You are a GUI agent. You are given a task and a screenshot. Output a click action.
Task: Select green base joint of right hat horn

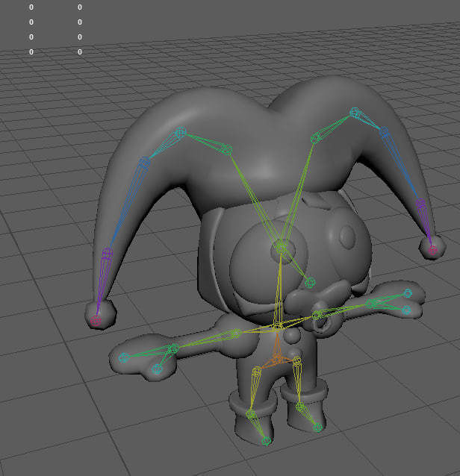316,139
